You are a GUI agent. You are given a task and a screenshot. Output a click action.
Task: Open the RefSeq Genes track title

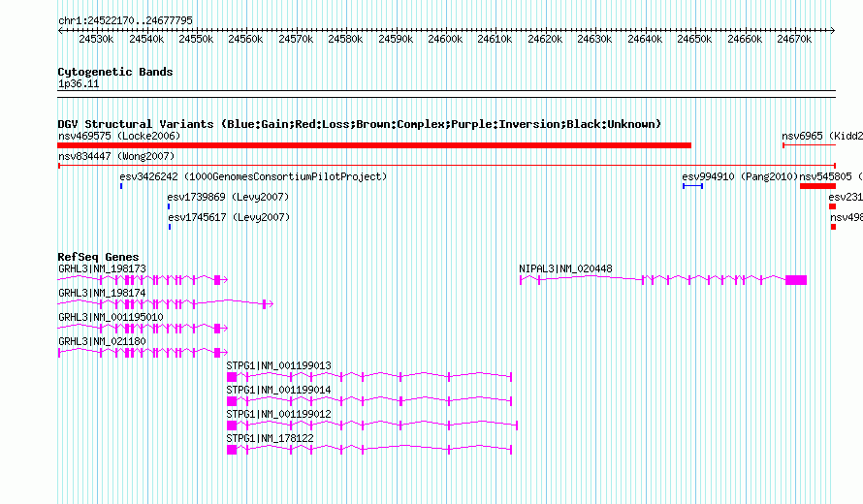98,257
